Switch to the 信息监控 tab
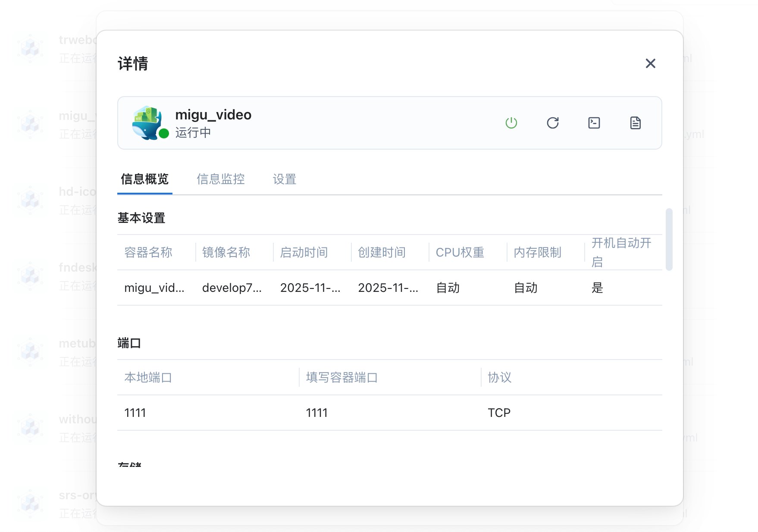 coord(220,179)
